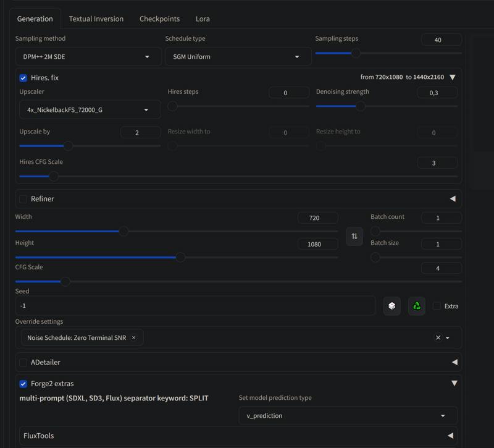This screenshot has width=494, height=448.
Task: Swap width and height with arrows button
Action: 354,236
